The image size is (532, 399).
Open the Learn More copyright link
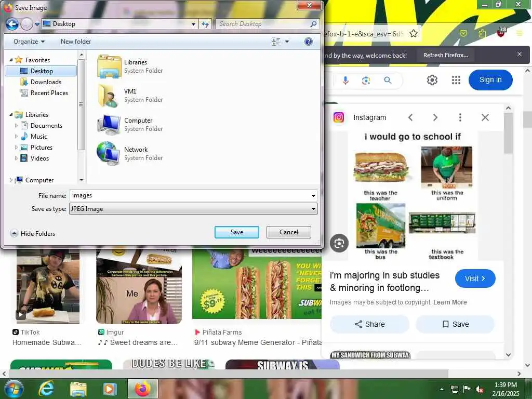coord(450,302)
